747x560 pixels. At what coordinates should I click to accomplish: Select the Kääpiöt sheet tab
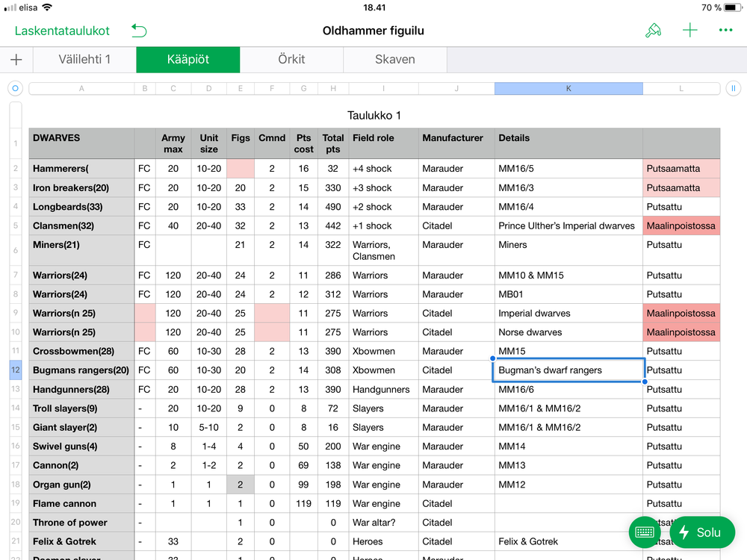click(188, 60)
